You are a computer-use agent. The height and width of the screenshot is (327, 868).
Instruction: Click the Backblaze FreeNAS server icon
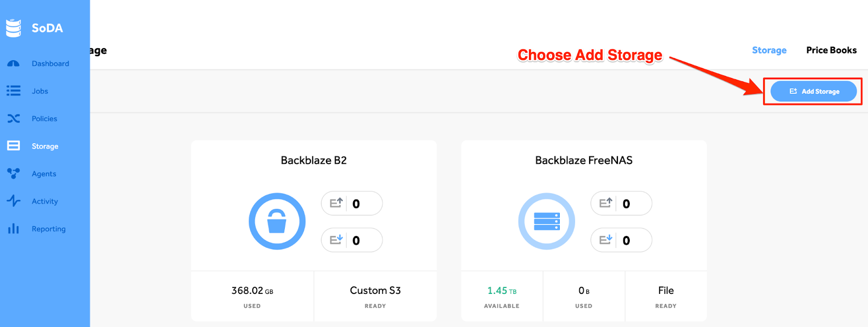click(x=547, y=221)
